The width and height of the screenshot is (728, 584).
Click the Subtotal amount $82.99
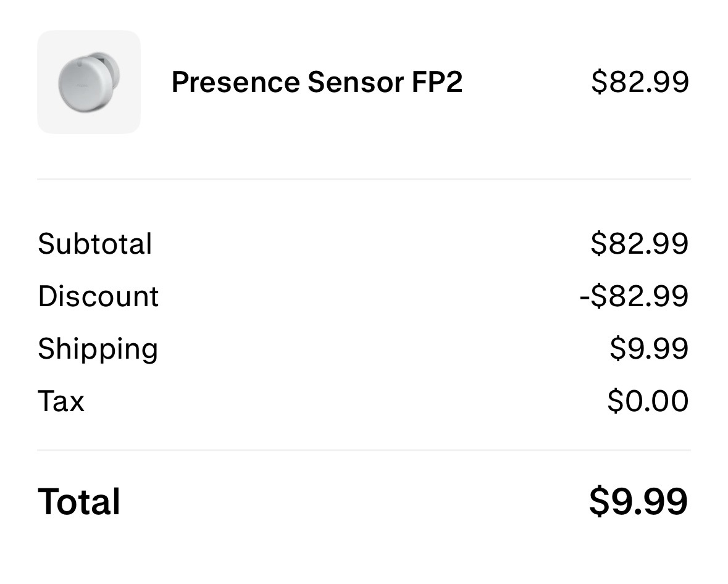640,244
